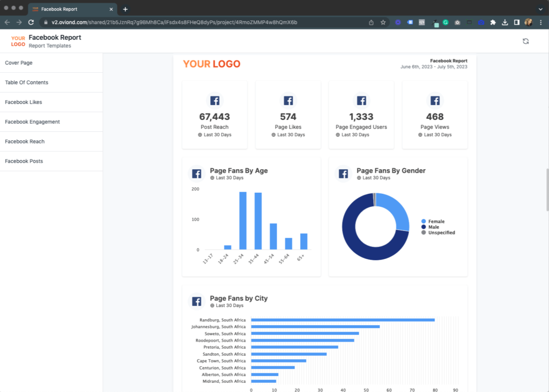Open the gray camera screenshot extension
The image size is (549, 392).
[457, 22]
